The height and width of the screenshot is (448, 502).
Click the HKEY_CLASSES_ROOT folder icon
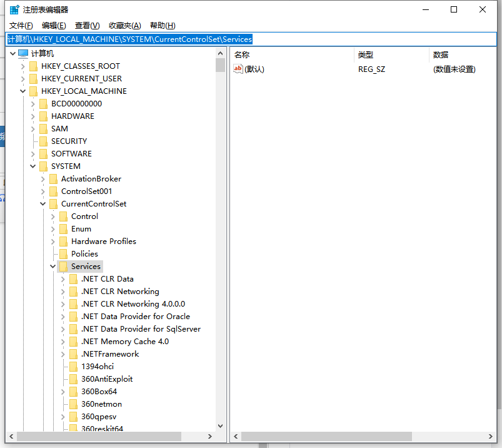pos(33,66)
